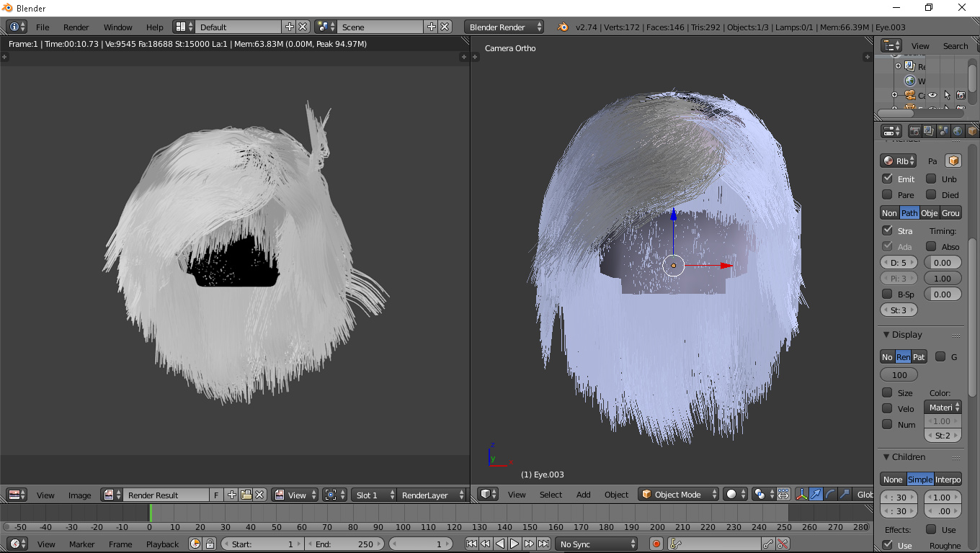The height and width of the screenshot is (553, 980).
Task: Toggle the 3D manipulator axes icon
Action: click(x=801, y=495)
